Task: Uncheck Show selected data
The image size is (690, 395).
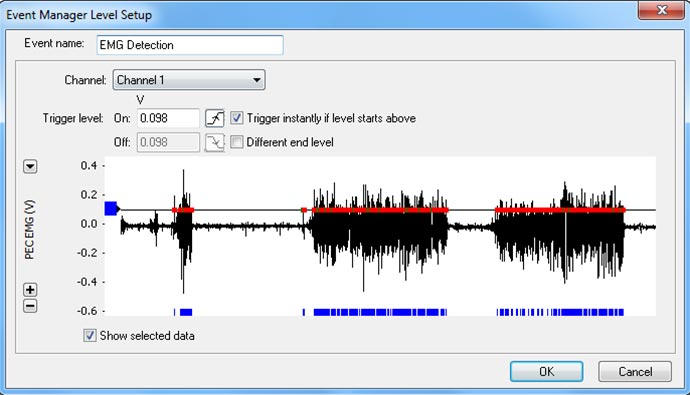Action: [x=90, y=336]
